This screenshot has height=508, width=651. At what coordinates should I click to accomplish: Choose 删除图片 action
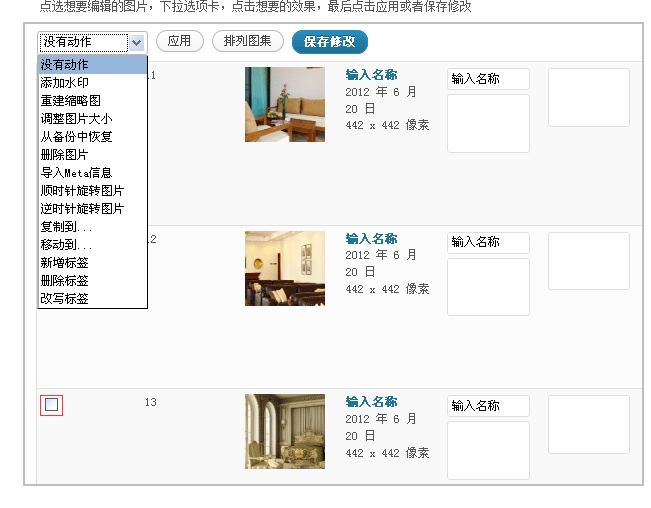64,155
